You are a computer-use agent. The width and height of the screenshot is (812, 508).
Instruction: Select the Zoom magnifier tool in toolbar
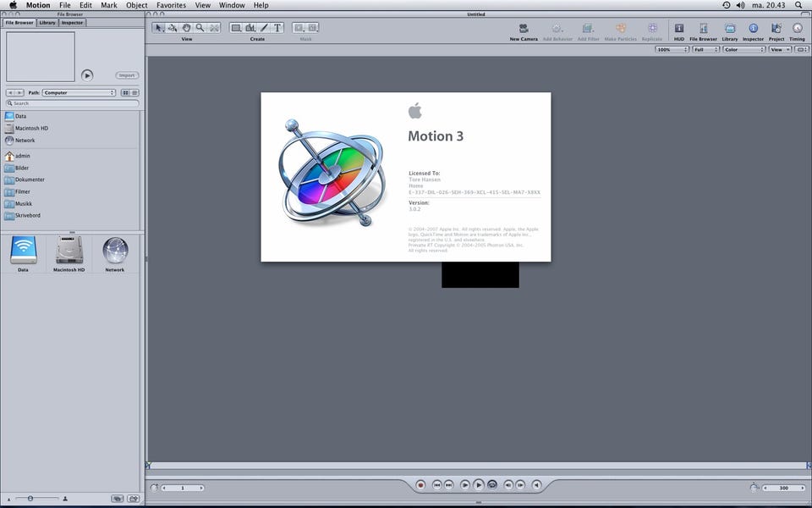(200, 28)
